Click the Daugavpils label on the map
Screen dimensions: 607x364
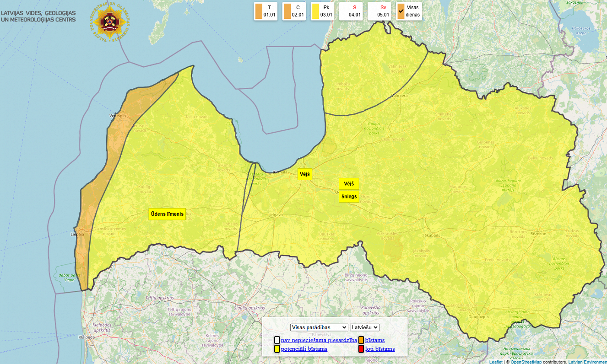tap(479, 316)
